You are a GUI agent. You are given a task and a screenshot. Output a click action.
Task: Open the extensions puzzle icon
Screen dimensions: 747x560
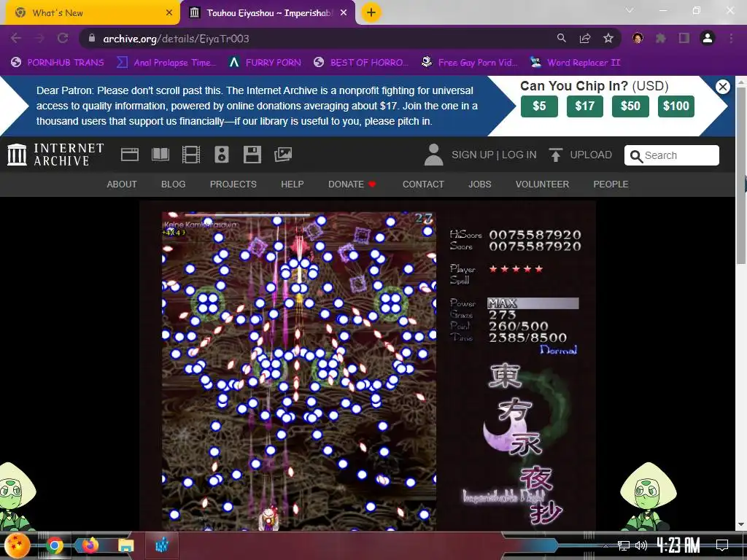click(661, 38)
